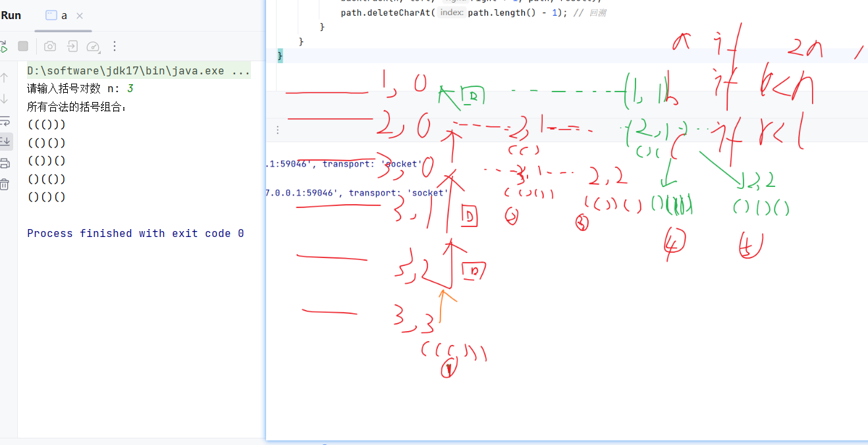
Task: Click the output line ((()))
Action: [47, 124]
